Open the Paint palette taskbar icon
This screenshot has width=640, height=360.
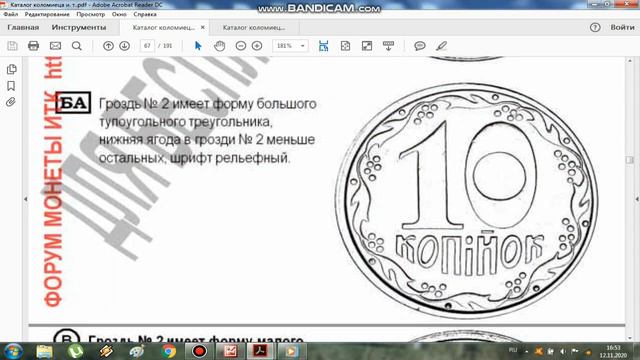137,351
